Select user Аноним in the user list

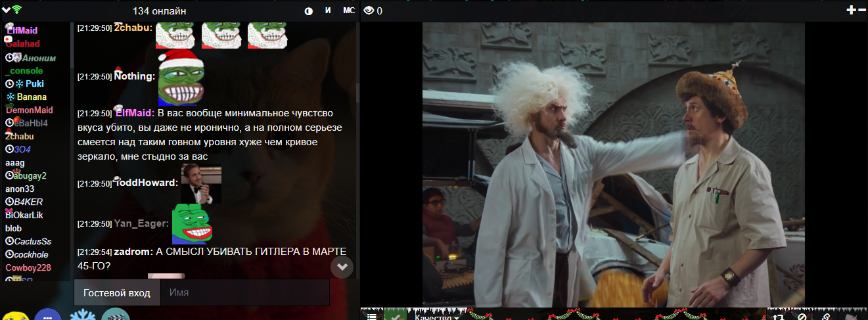click(39, 57)
